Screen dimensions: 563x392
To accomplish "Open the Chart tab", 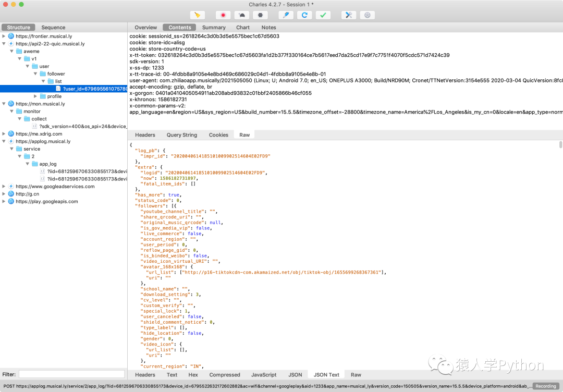I will tap(243, 27).
